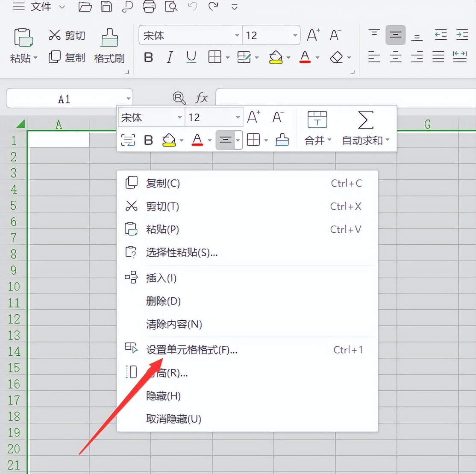
Task: Select left horizontal alignment in ribbon
Action: (374, 57)
